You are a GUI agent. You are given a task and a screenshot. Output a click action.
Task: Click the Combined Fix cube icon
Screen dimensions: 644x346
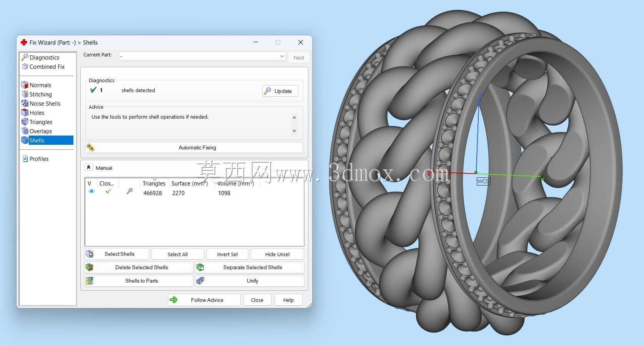[25, 67]
